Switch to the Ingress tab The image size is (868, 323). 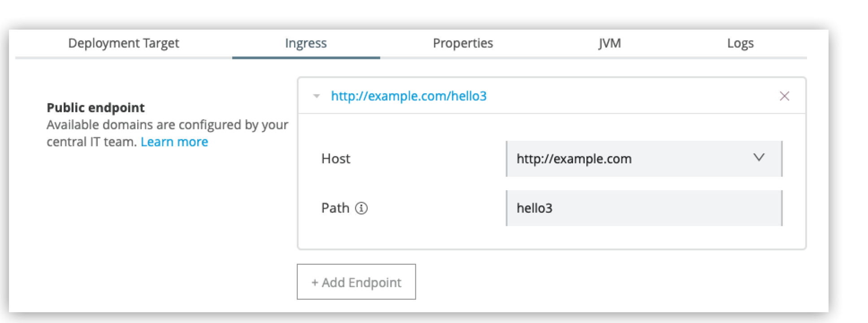click(x=306, y=43)
